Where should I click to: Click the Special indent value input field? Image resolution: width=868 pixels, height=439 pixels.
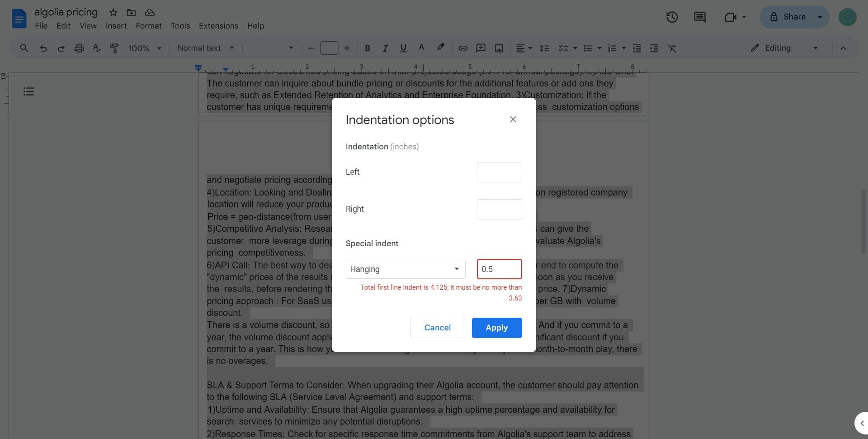[499, 268]
